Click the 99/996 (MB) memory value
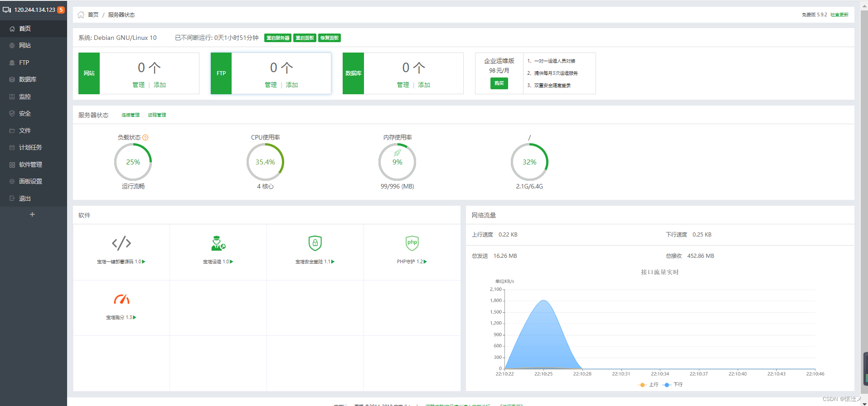This screenshot has height=406, width=868. pos(397,186)
